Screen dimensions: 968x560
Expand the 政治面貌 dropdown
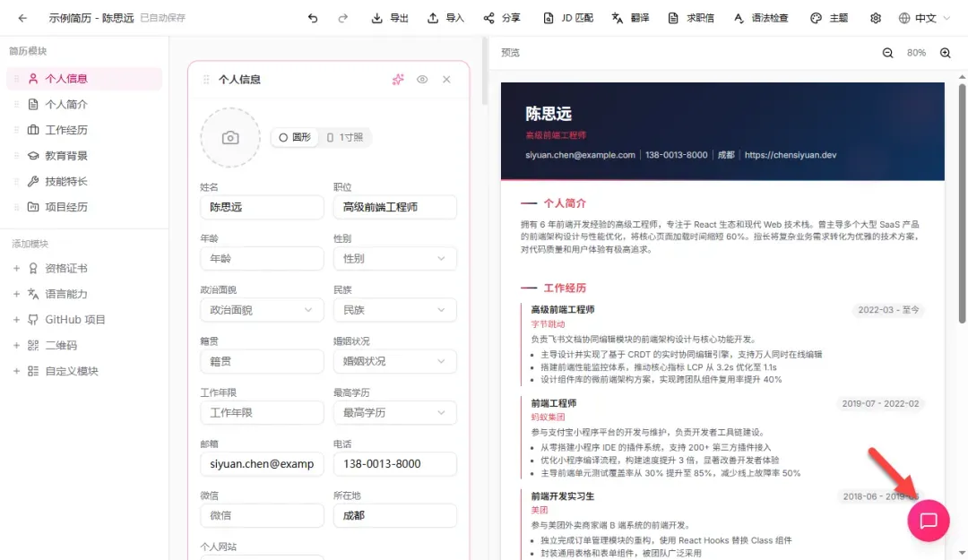point(261,310)
